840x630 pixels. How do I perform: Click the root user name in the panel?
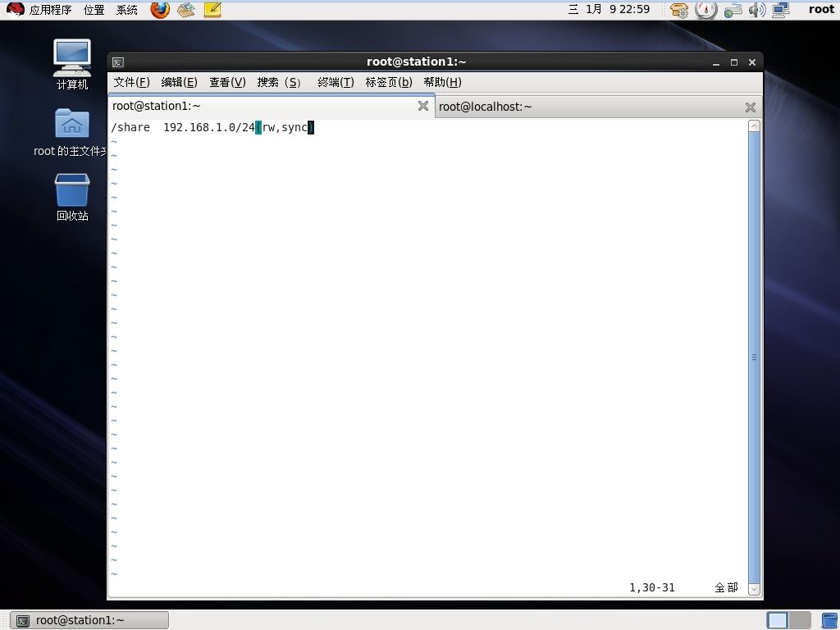822,10
